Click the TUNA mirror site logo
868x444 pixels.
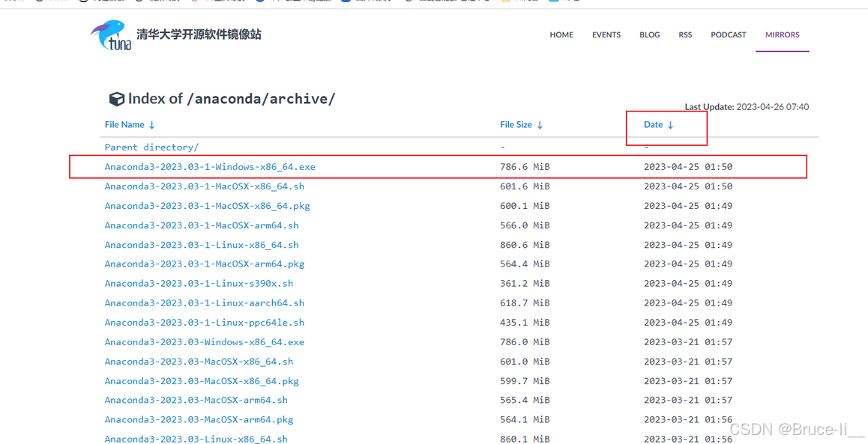pyautogui.click(x=111, y=35)
